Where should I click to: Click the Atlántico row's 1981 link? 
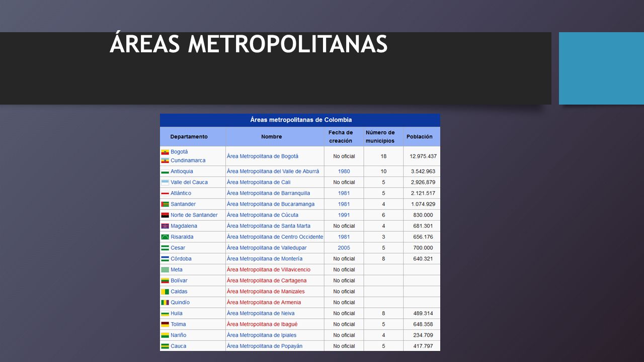(x=344, y=194)
